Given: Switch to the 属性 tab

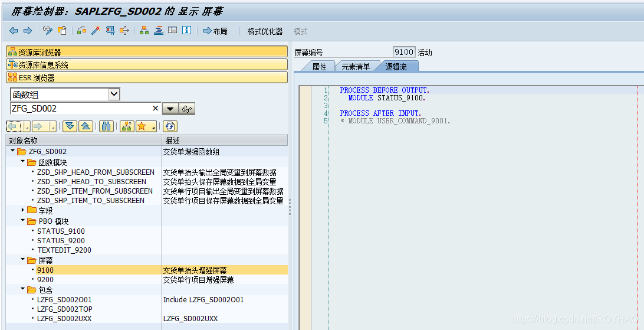Looking at the screenshot, I should point(319,67).
